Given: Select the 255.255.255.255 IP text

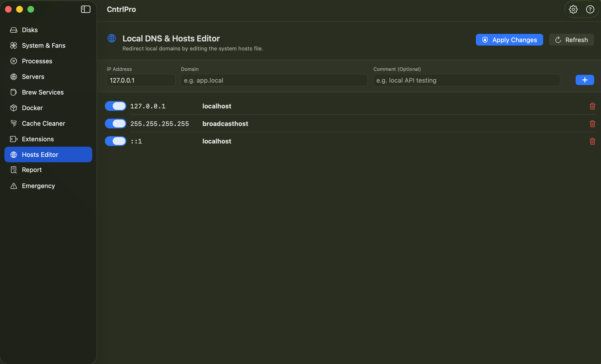Looking at the screenshot, I should coord(160,124).
